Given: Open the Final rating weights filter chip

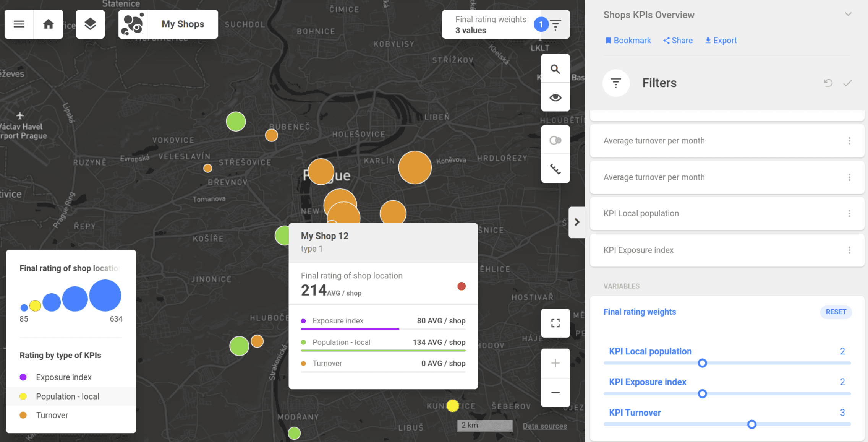Looking at the screenshot, I should 505,24.
